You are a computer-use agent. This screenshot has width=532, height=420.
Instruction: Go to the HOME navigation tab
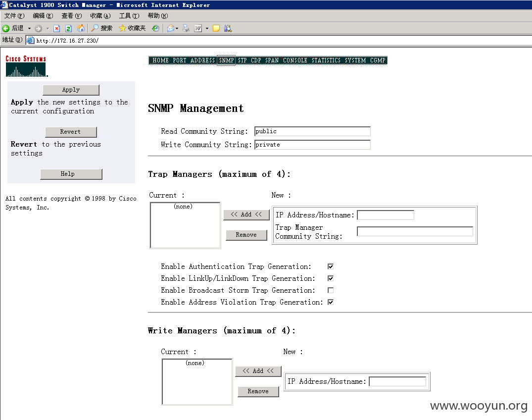[160, 60]
